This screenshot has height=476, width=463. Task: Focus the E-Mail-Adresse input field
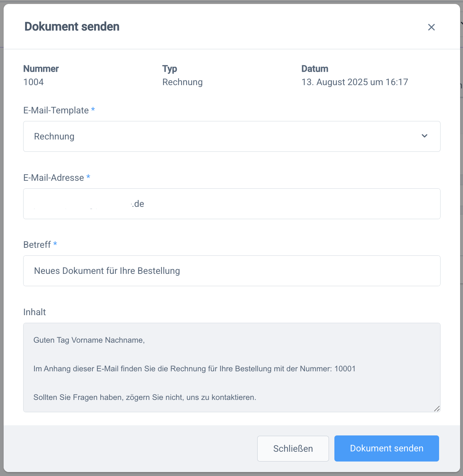(x=232, y=204)
